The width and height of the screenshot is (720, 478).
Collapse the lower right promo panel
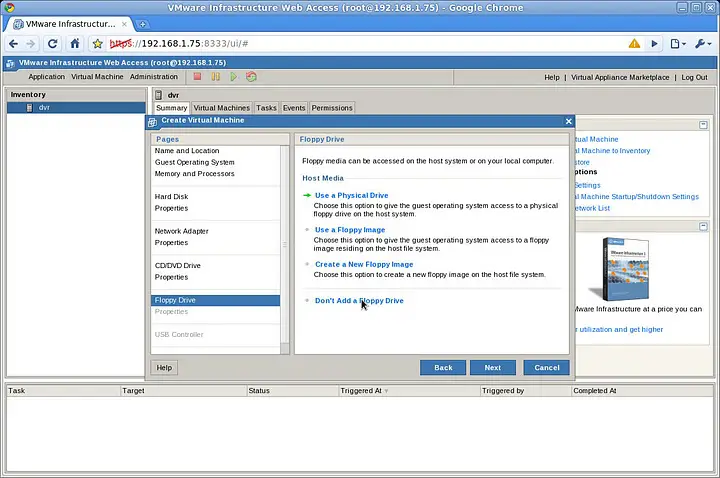pyautogui.click(x=703, y=226)
